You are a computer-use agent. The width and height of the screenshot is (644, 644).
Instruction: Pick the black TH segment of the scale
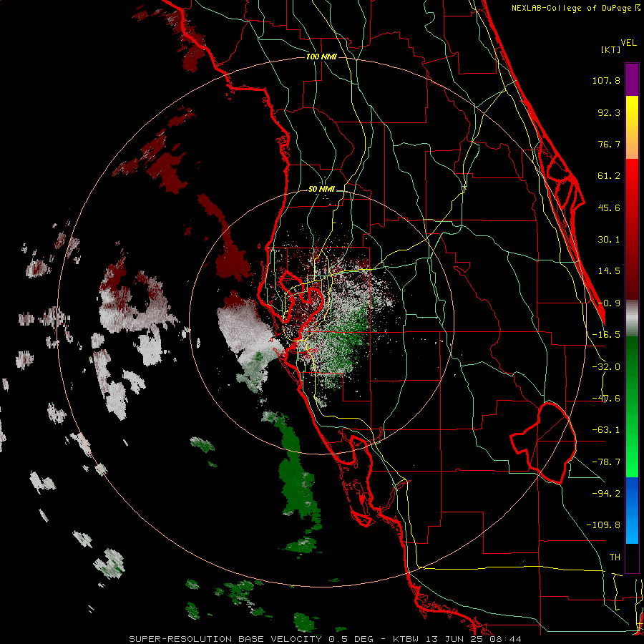[x=632, y=557]
